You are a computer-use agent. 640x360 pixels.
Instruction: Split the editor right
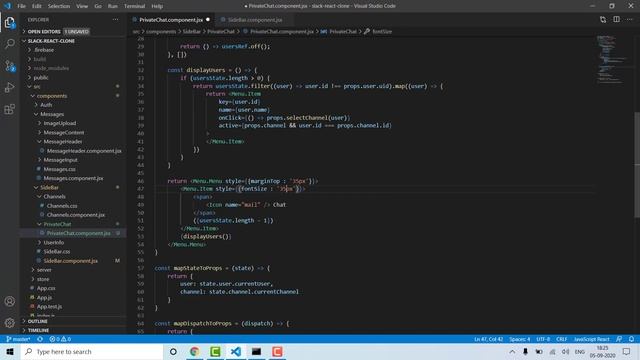(x=616, y=20)
